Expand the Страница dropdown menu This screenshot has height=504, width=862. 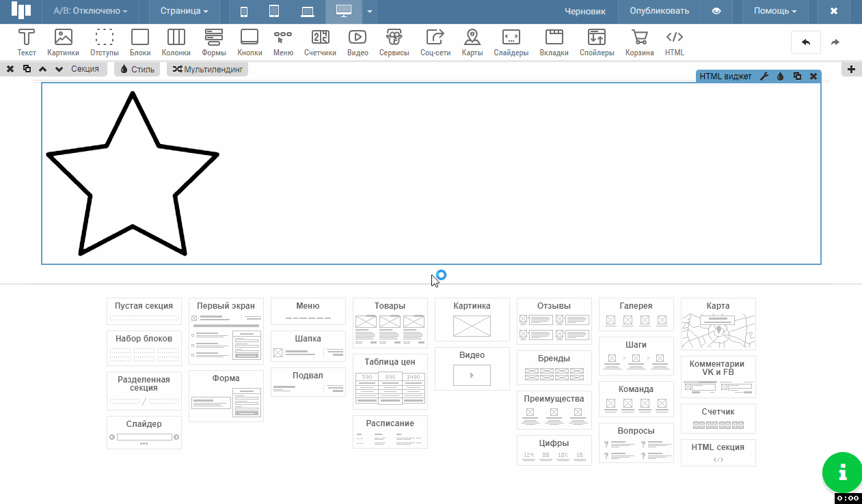pos(184,11)
